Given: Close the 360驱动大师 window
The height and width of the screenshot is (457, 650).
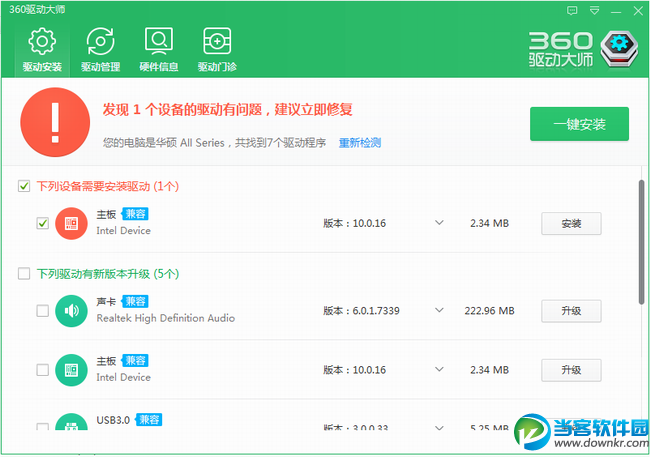Looking at the screenshot, I should click(638, 11).
